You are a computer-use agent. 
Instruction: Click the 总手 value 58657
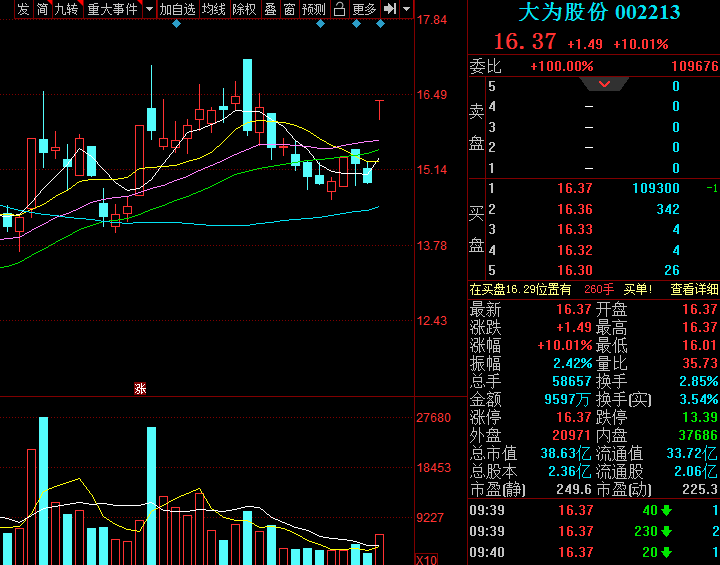[572, 381]
